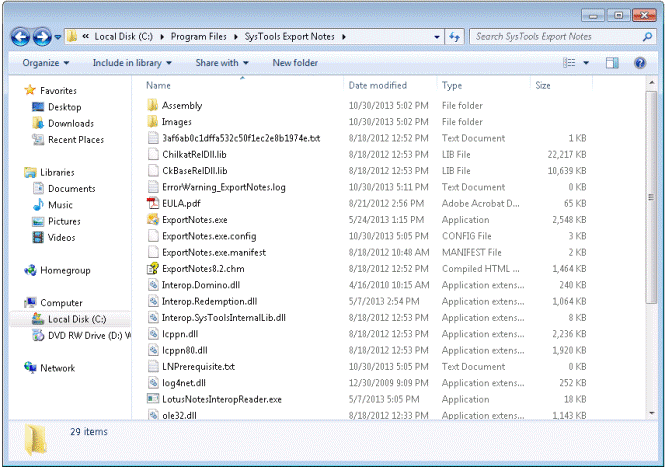The height and width of the screenshot is (467, 665).
Task: Select the ExportNotes.exe.manifest file icon
Action: [x=153, y=252]
